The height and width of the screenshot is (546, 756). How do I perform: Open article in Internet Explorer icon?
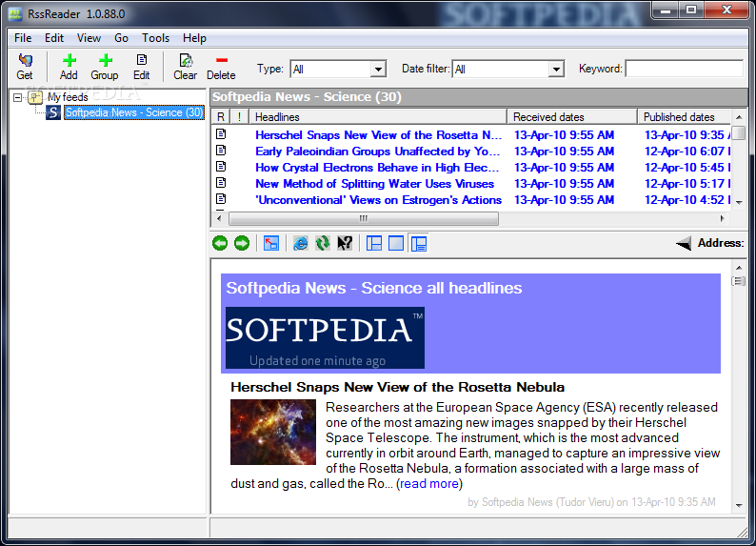click(301, 243)
